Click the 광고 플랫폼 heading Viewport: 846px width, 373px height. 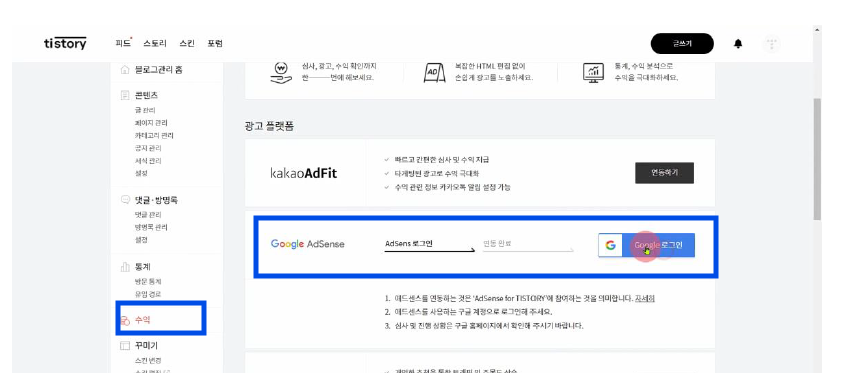tap(269, 126)
